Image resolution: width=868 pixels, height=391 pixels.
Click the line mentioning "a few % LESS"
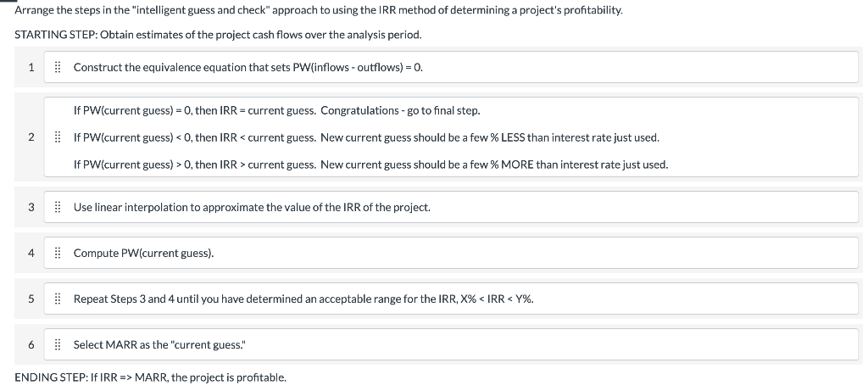pyautogui.click(x=366, y=137)
